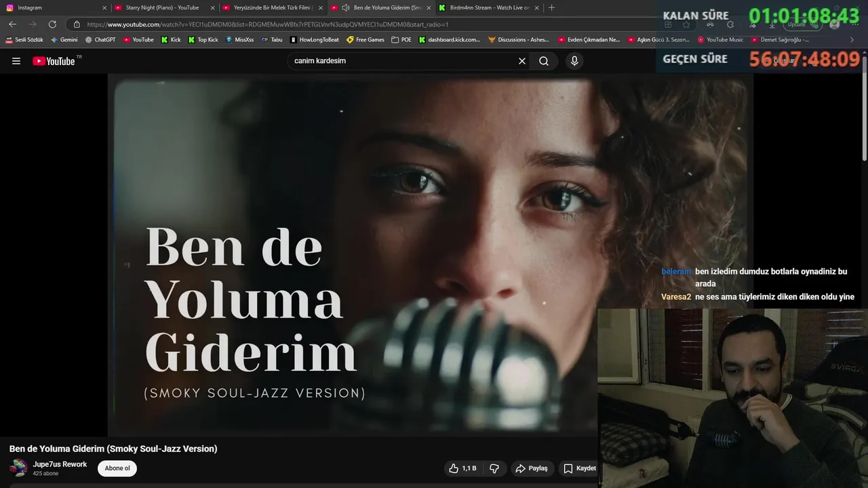868x488 pixels.
Task: Switch to the Birdm4nn Stream tab
Action: click(x=489, y=7)
